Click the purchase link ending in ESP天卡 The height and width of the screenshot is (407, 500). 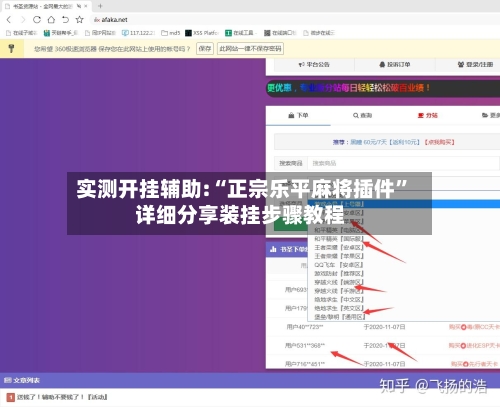click(474, 346)
